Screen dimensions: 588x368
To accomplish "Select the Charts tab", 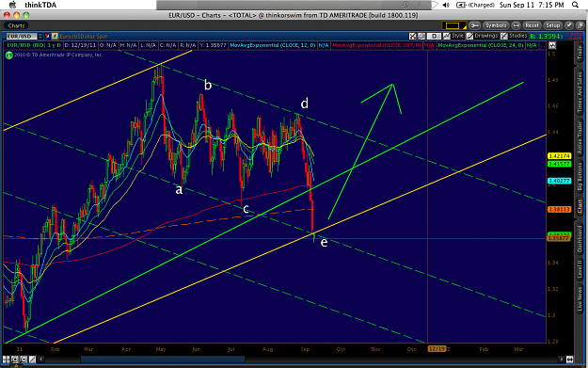I will point(16,25).
